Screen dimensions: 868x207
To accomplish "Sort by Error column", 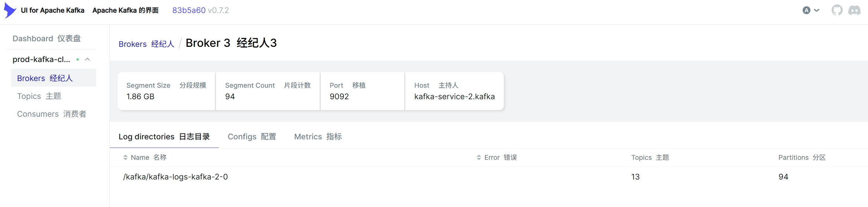I will [x=497, y=158].
